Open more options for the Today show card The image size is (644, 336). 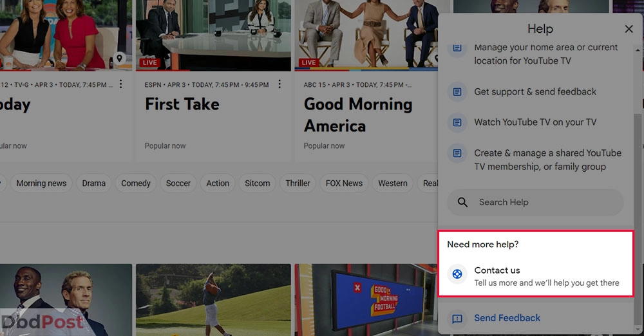click(x=121, y=84)
